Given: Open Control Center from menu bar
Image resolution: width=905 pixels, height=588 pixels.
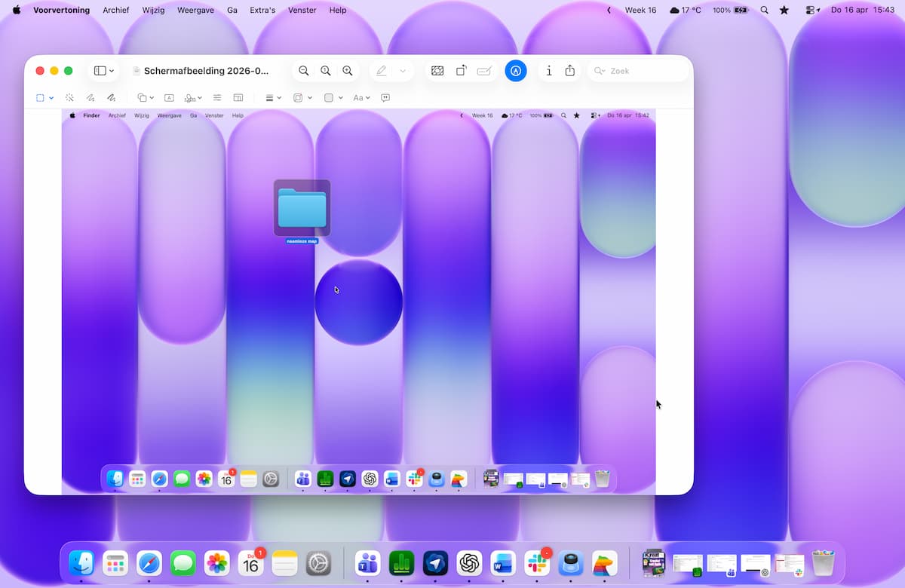Looking at the screenshot, I should [811, 10].
